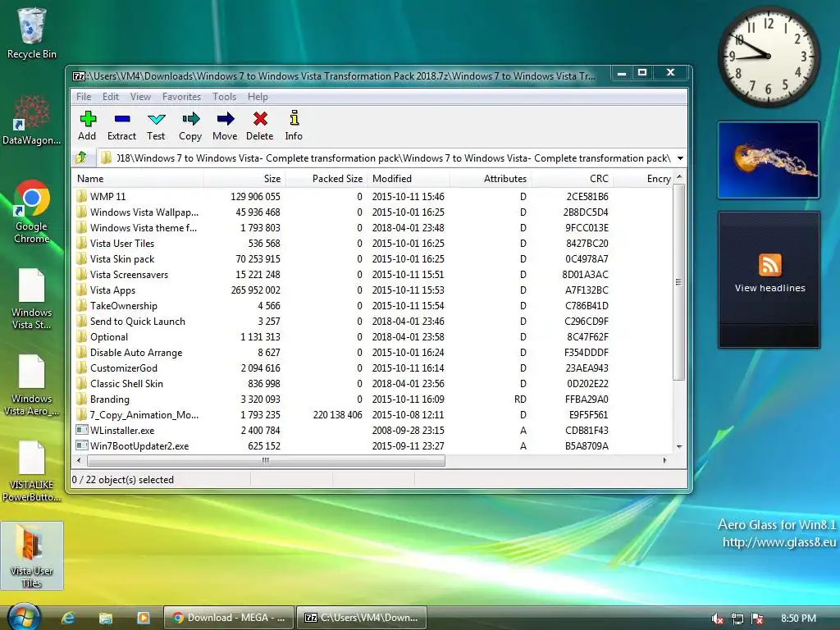Sort list by Name column header
The height and width of the screenshot is (630, 840).
point(137,178)
